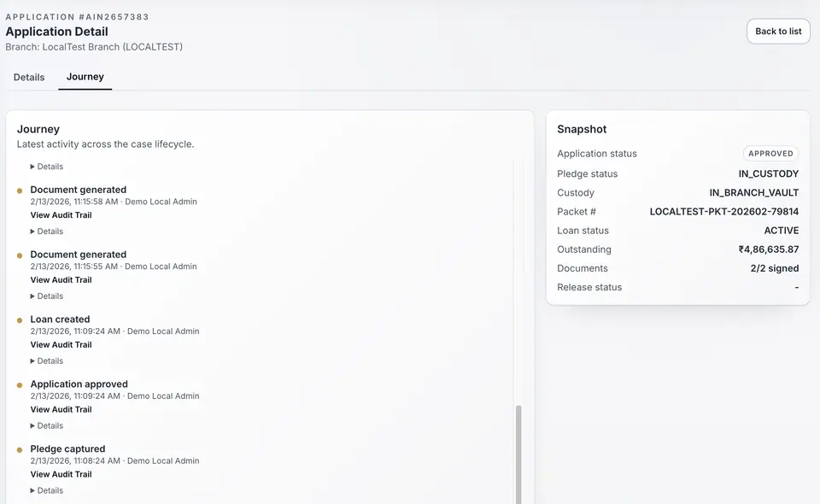Expand Details under Application approved
820x504 pixels.
47,425
